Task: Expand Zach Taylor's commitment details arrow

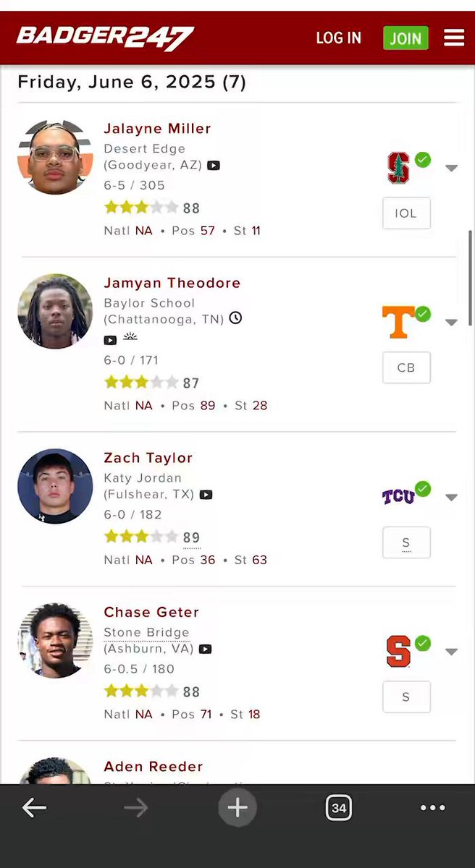Action: 451,498
